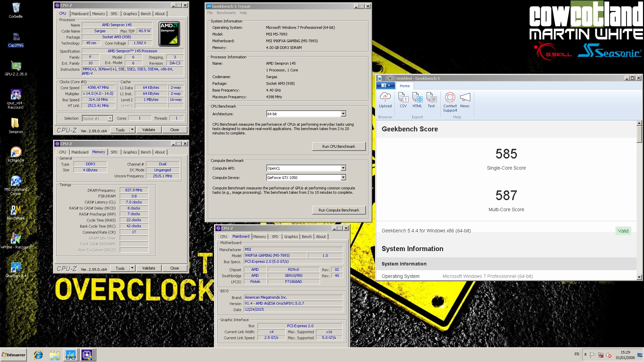This screenshot has height=362, width=644.
Task: Select Home tab in Geekbench results
Action: 405,86
